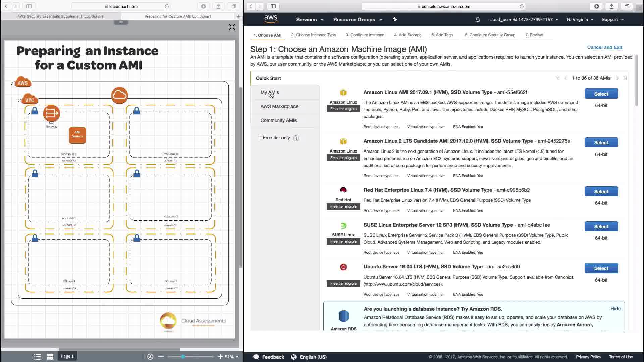Screen dimensions: 644x362
Task: Exit fullscreen in Lucidchart using collapse icon
Action: pyautogui.click(x=232, y=27)
